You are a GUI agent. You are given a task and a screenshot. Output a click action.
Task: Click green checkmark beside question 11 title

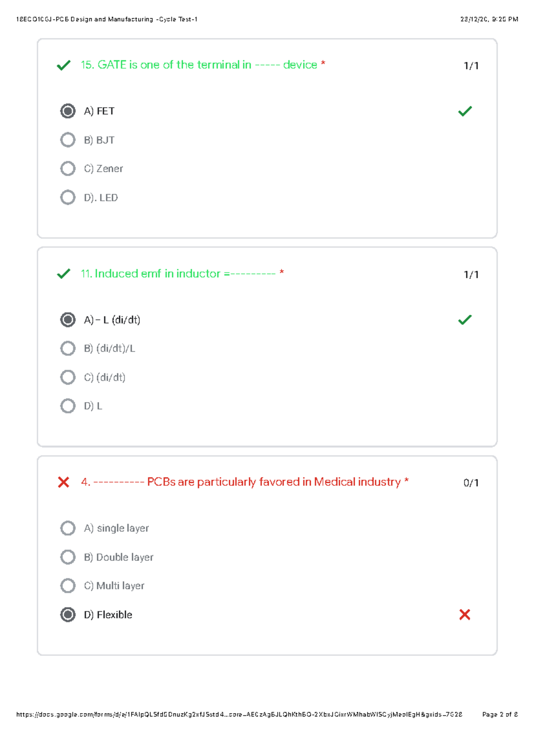[x=64, y=274]
